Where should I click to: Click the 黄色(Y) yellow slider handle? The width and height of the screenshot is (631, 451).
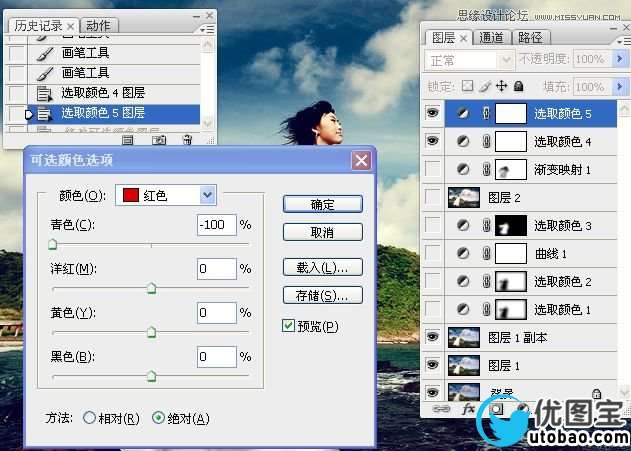click(x=151, y=332)
